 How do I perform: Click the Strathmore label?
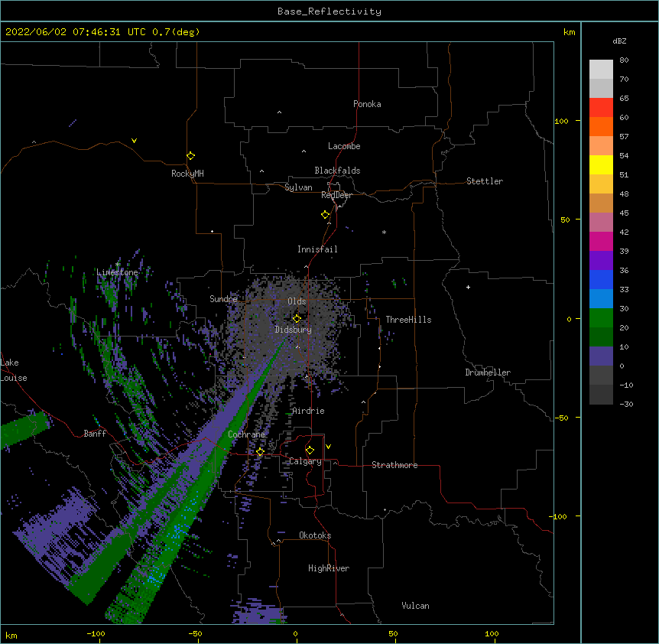point(394,465)
